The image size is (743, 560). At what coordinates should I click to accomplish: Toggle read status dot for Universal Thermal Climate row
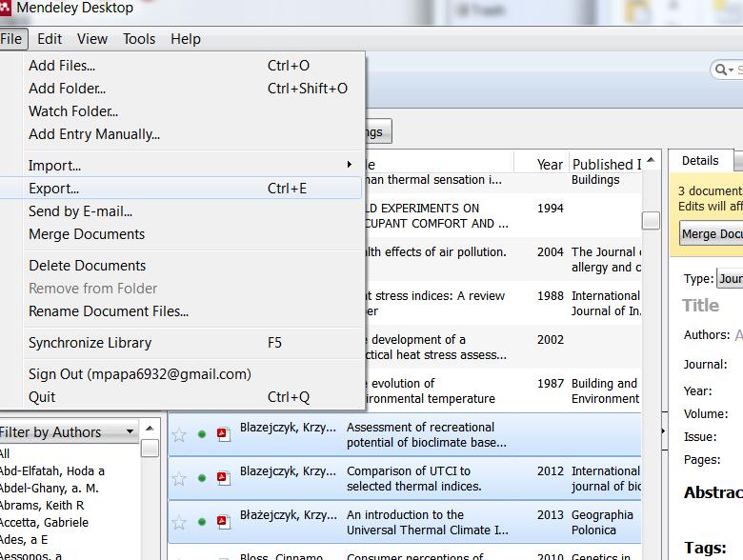pos(202,522)
